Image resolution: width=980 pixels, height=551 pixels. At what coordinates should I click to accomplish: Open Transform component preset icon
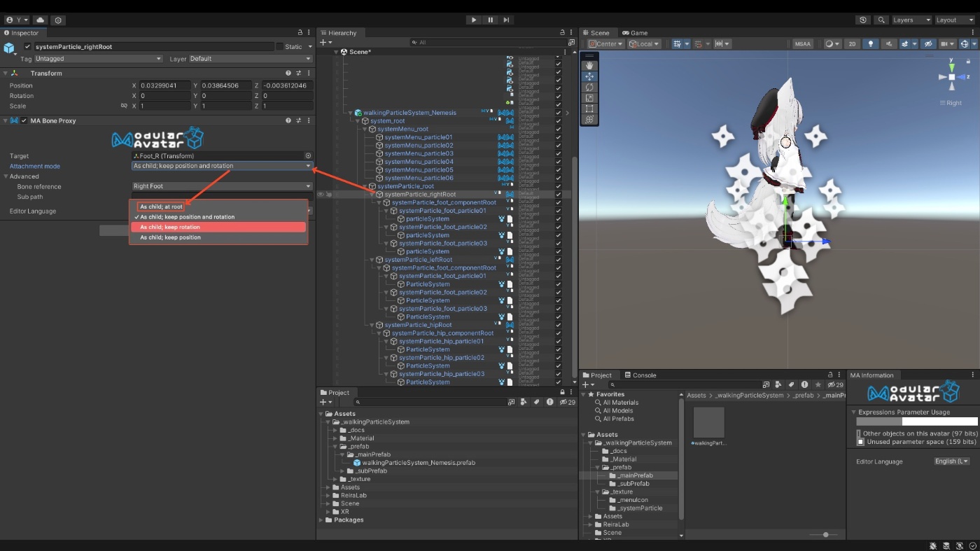[298, 73]
